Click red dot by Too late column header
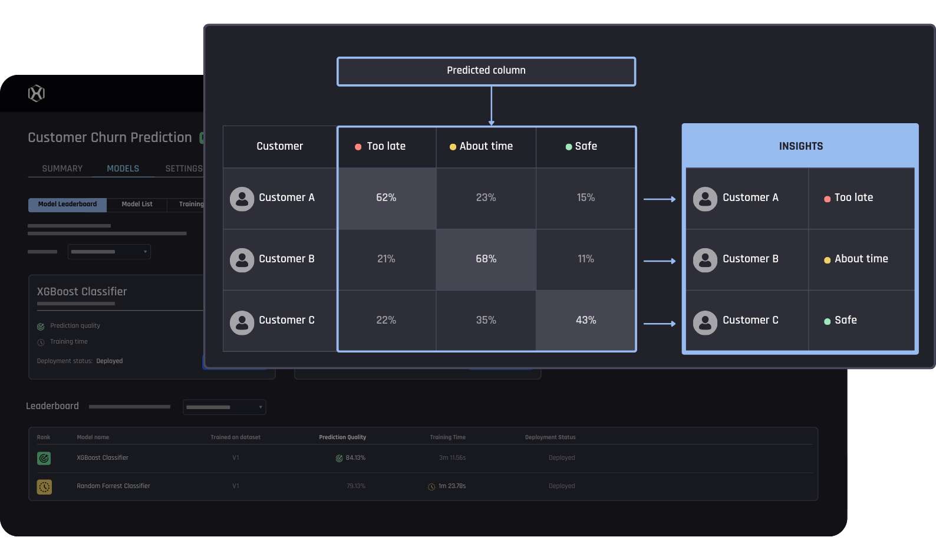The image size is (936, 560). pos(358,147)
